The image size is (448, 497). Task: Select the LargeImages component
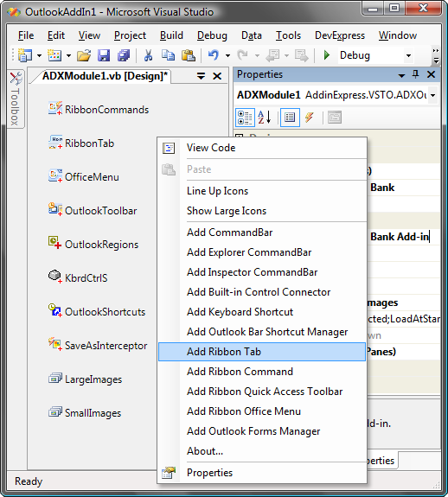[85, 379]
